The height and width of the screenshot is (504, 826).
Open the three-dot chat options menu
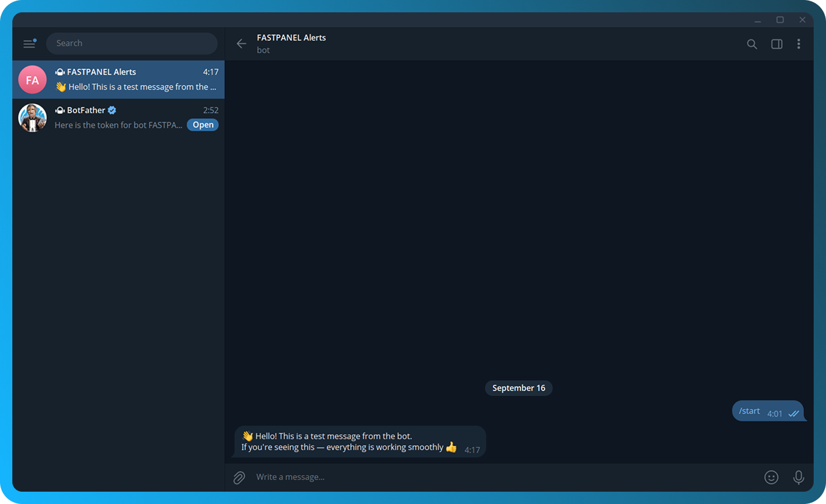(798, 44)
